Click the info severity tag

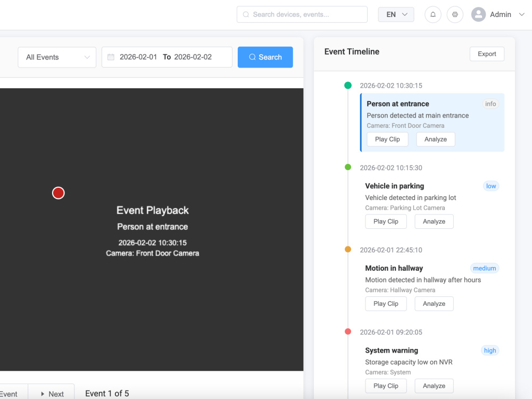pyautogui.click(x=491, y=104)
